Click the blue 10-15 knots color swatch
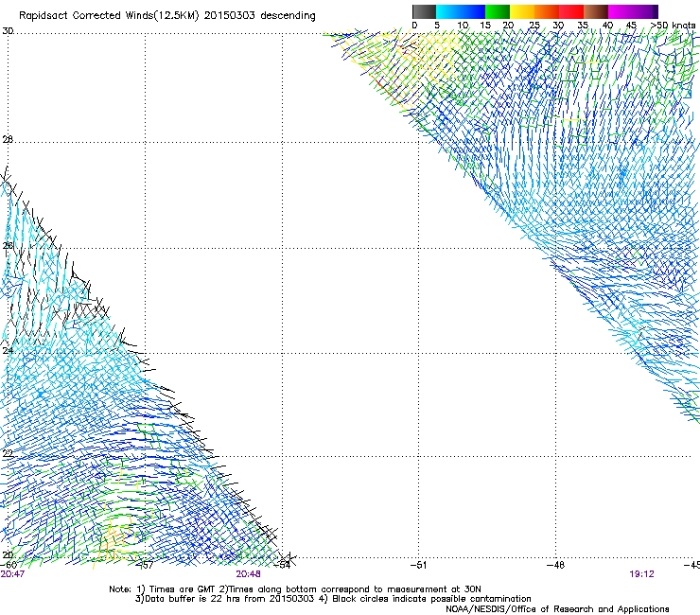 click(x=473, y=11)
